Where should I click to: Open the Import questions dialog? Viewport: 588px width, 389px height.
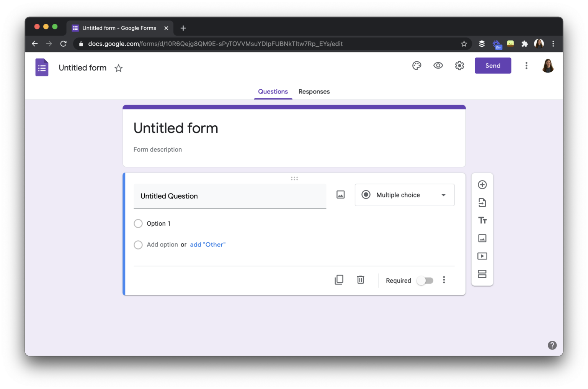[x=482, y=202]
